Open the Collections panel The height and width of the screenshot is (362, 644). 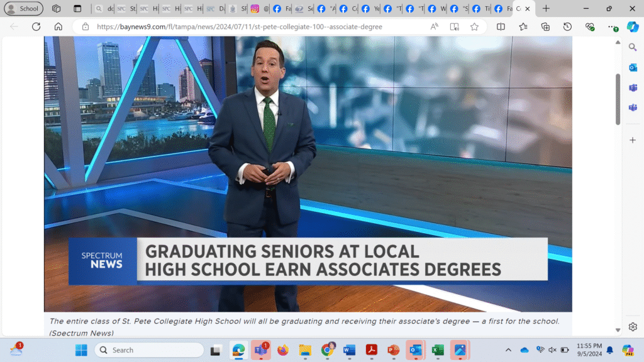pyautogui.click(x=545, y=26)
